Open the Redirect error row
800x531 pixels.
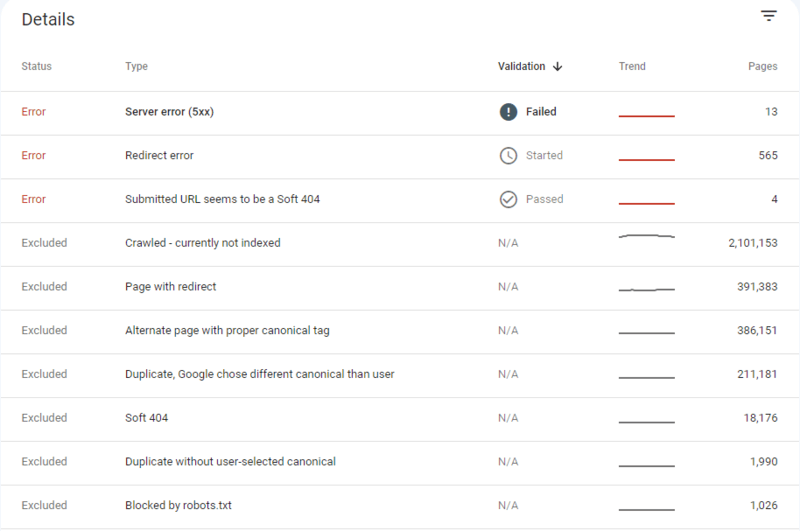(x=159, y=156)
